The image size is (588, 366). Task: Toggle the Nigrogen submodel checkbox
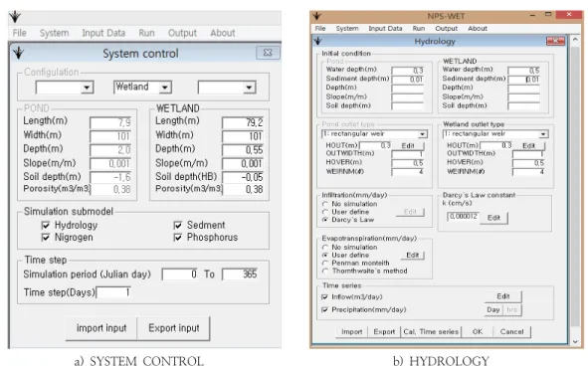click(x=46, y=238)
